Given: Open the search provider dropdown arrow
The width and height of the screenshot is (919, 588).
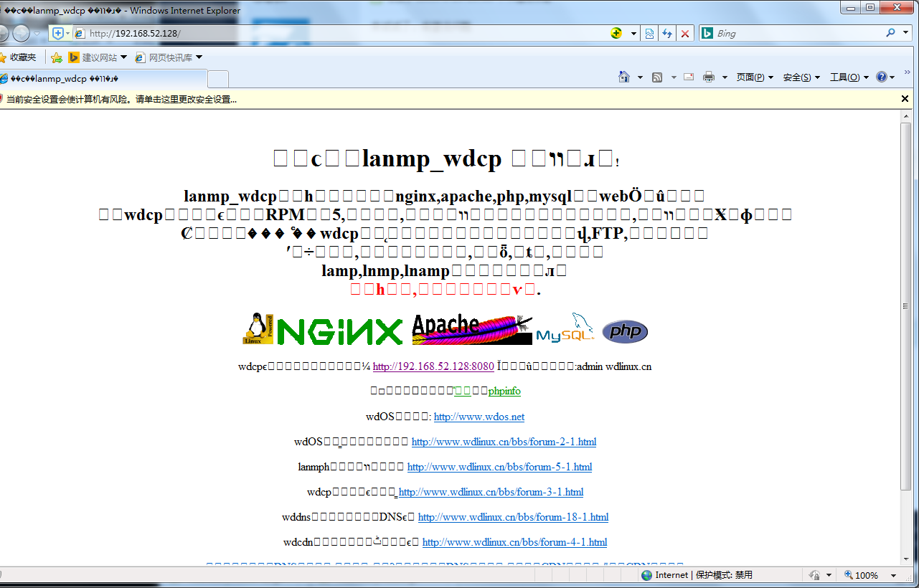Looking at the screenshot, I should [905, 33].
